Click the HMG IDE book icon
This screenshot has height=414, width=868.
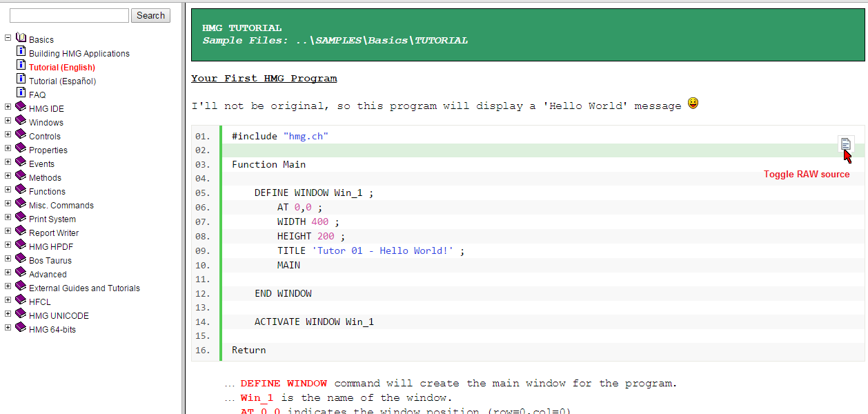coord(21,107)
